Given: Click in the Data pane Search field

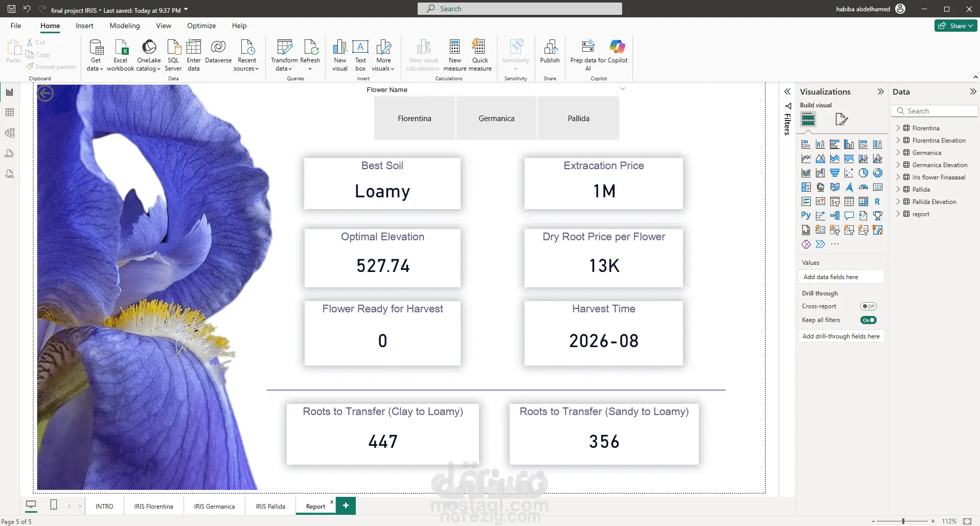Looking at the screenshot, I should click(x=935, y=111).
